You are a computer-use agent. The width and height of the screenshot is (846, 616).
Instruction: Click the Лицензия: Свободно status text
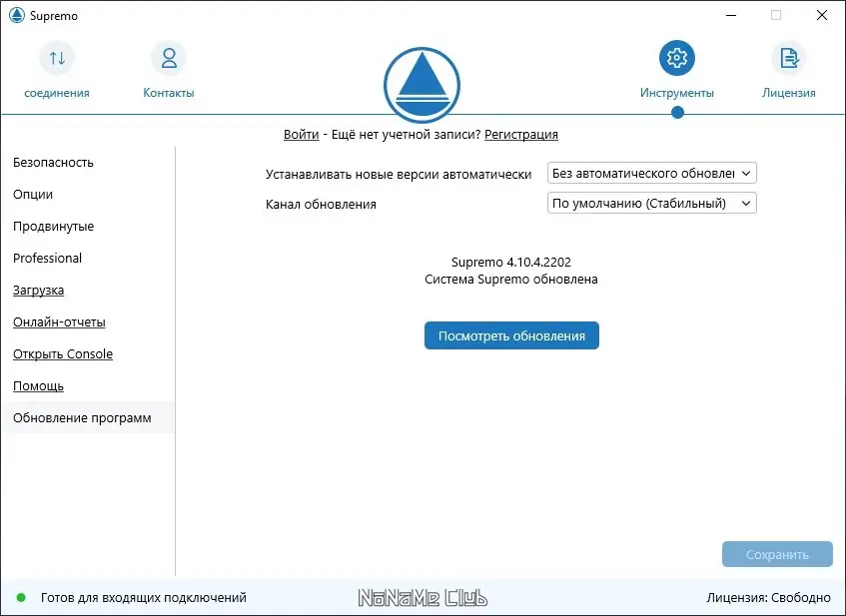(x=768, y=598)
